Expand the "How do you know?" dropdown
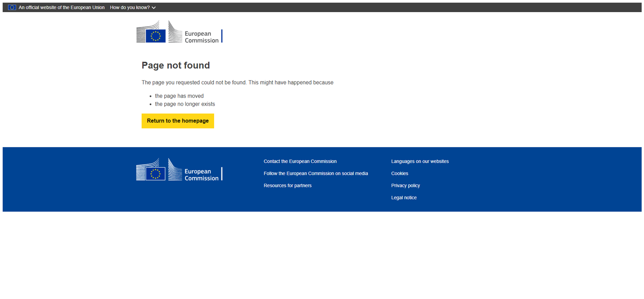The image size is (644, 299). pos(130,7)
